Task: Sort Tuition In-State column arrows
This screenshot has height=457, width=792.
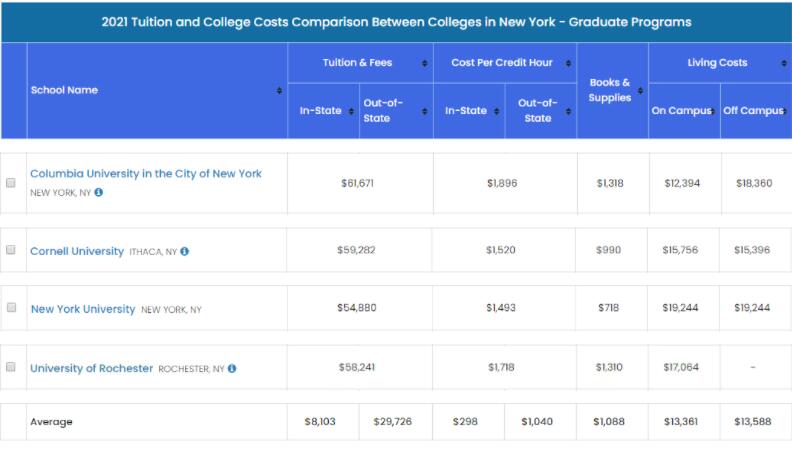Action: pos(351,111)
